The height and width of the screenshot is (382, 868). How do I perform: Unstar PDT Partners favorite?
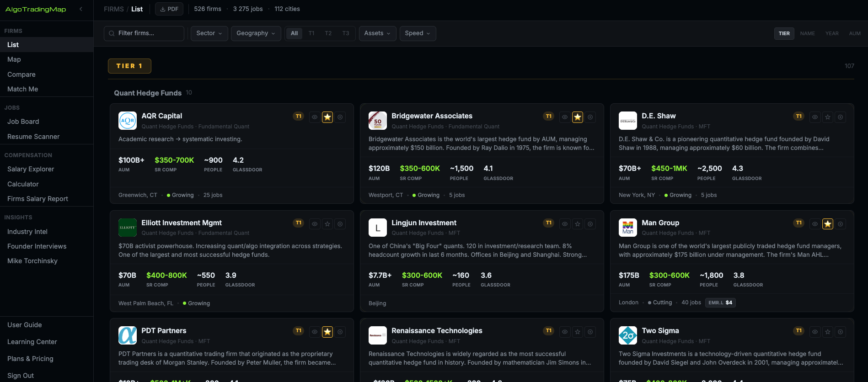coord(327,332)
